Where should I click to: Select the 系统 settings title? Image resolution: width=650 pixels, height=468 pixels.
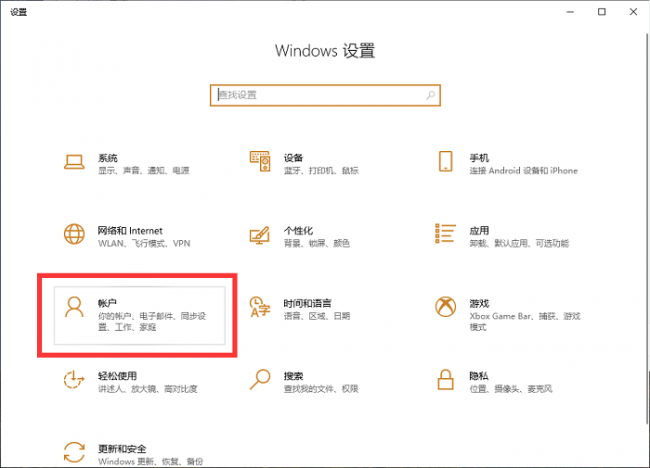coord(108,158)
